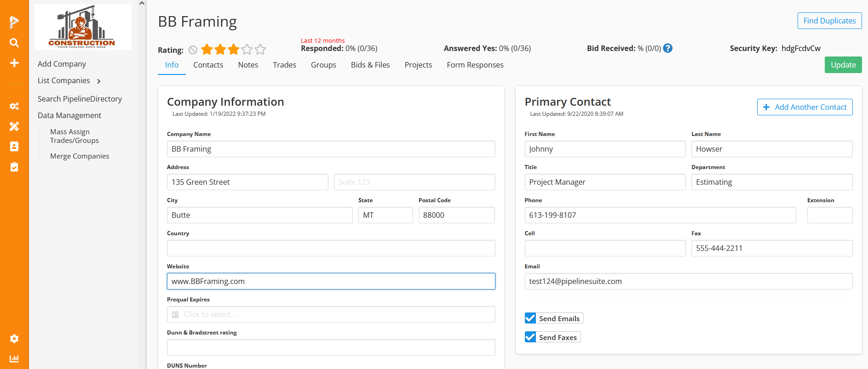Click into the Country input field
The width and height of the screenshot is (868, 369).
pyautogui.click(x=331, y=248)
